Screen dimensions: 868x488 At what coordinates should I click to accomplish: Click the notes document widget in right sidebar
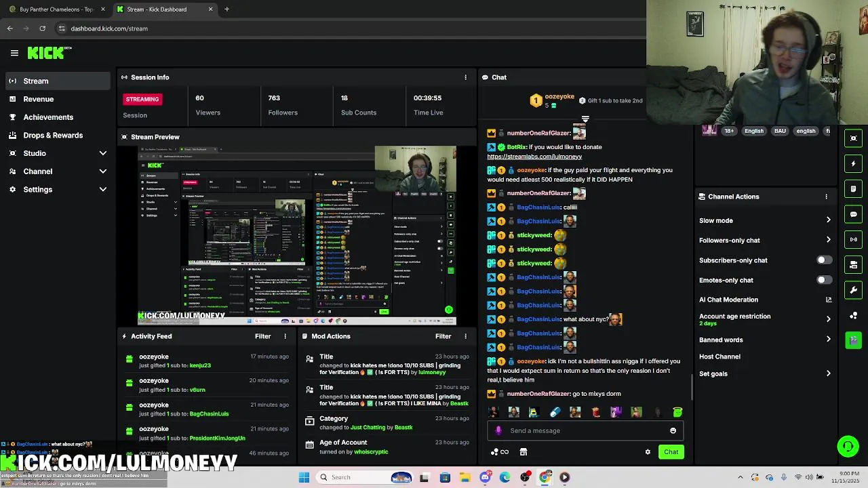coord(853,189)
